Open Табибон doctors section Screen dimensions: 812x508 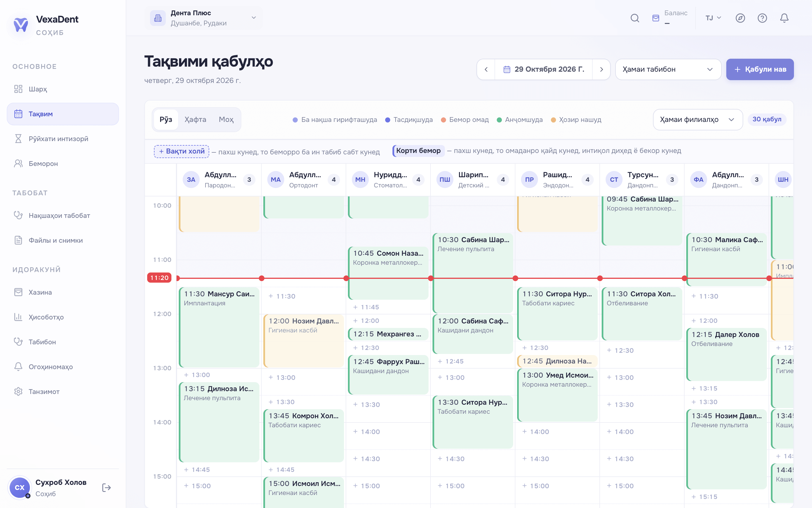pos(63,342)
